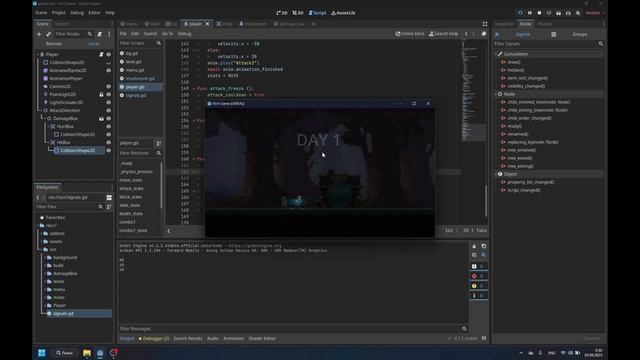Image resolution: width=640 pixels, height=360 pixels.
Task: Toggle warning messages filter in output
Action: pyautogui.click(x=478, y=286)
